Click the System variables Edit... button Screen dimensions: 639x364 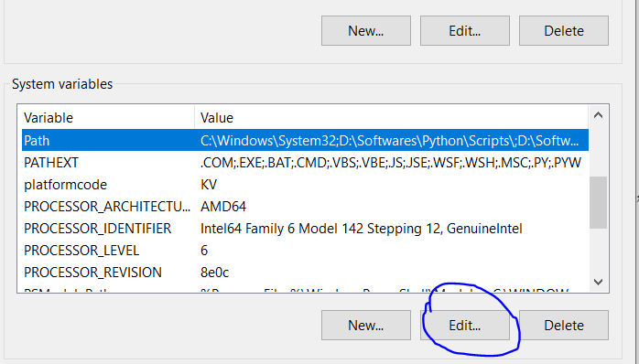(x=464, y=325)
